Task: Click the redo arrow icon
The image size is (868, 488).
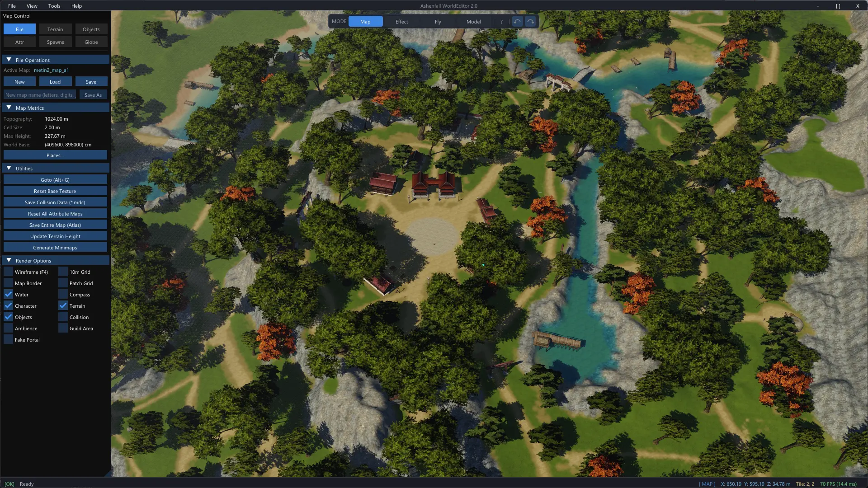Action: click(530, 22)
